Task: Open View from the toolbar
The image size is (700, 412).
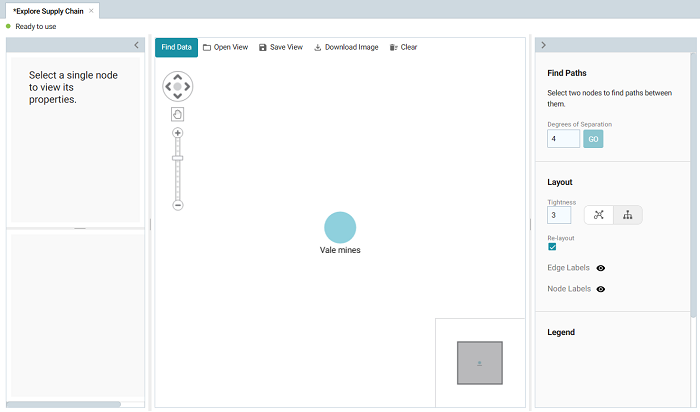Action: (225, 47)
